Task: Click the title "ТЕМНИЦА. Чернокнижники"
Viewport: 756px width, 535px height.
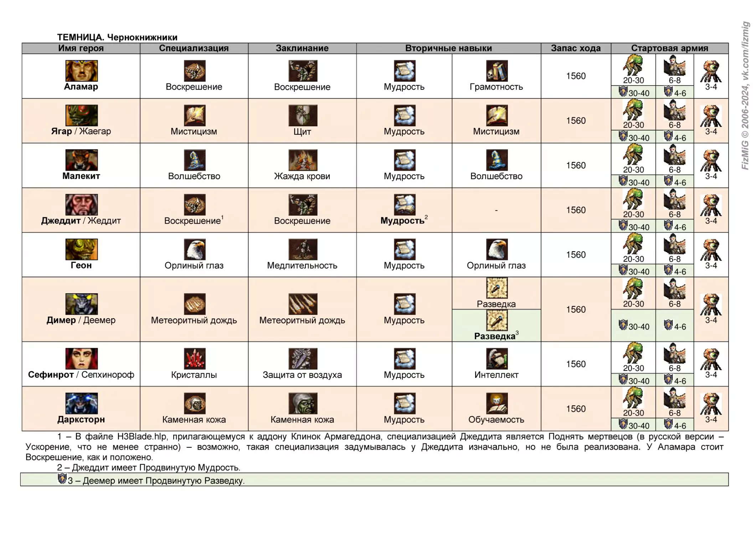Action: pos(117,37)
